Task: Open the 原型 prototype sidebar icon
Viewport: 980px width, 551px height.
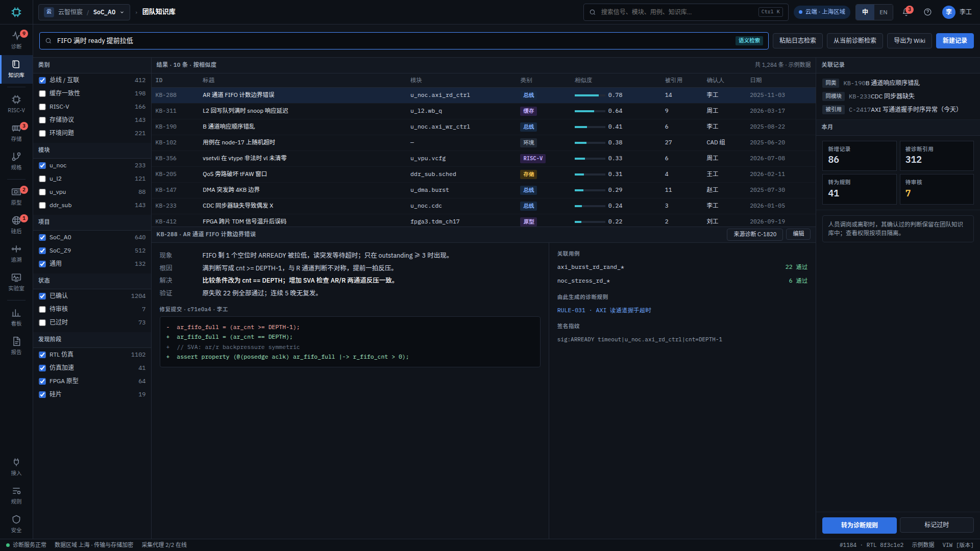Action: (16, 196)
